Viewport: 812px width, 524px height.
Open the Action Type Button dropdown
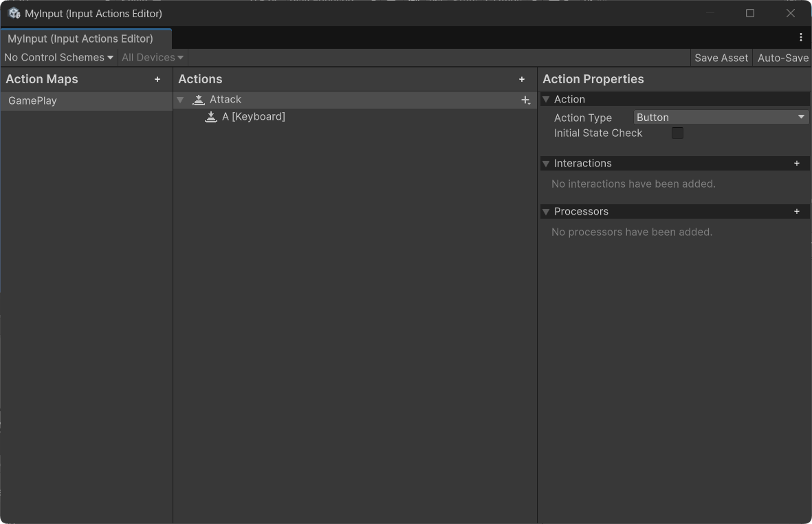(721, 118)
